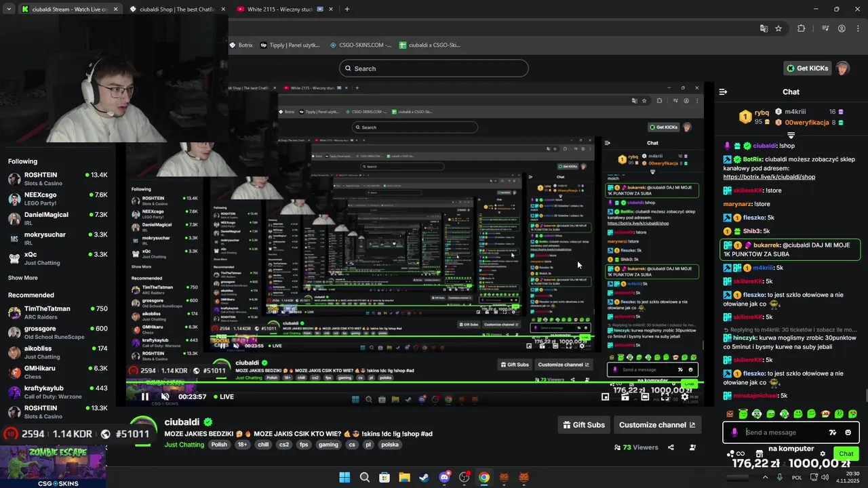Collapse the chat panel arrow icon
Screen dimensions: 868x488
723,91
